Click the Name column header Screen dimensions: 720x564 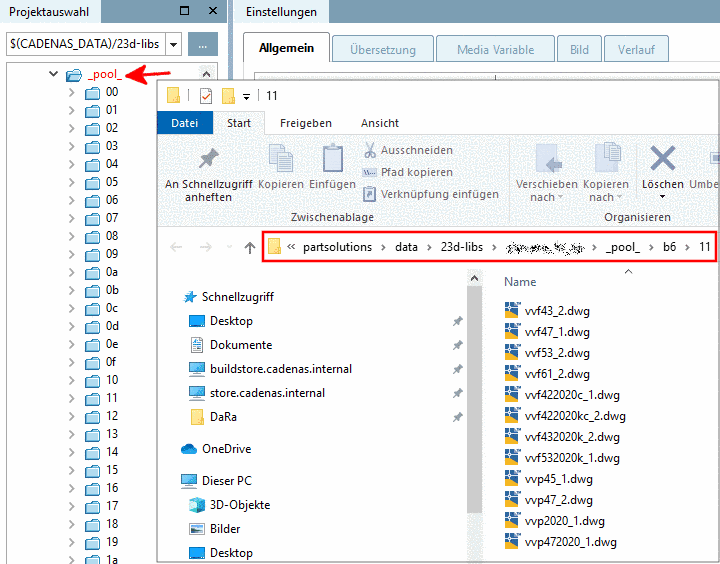[520, 282]
